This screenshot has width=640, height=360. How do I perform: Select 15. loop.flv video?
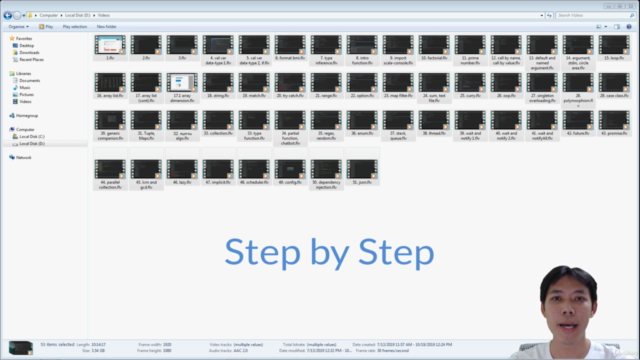click(x=614, y=48)
